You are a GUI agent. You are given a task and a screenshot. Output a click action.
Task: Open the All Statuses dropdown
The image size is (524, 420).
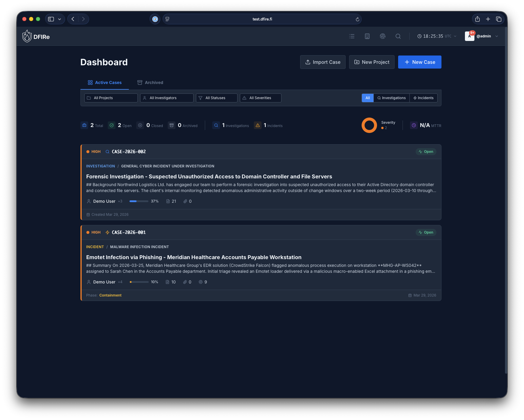point(217,98)
